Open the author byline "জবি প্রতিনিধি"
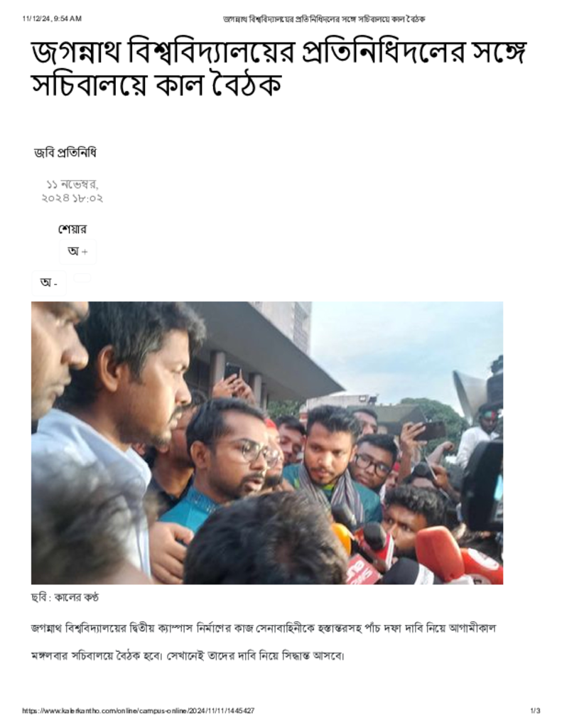Image resolution: width=562 pixels, height=728 pixels. [65, 152]
